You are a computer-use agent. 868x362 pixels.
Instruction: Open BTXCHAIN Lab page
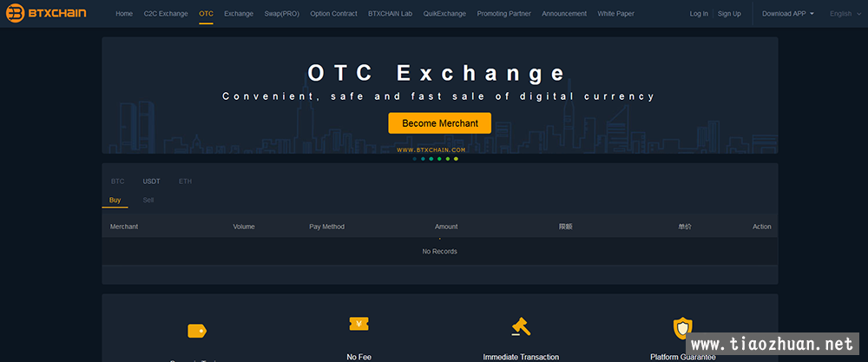[x=390, y=14]
